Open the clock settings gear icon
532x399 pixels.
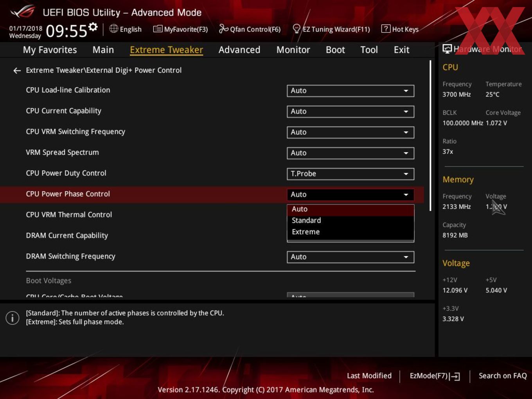click(93, 27)
